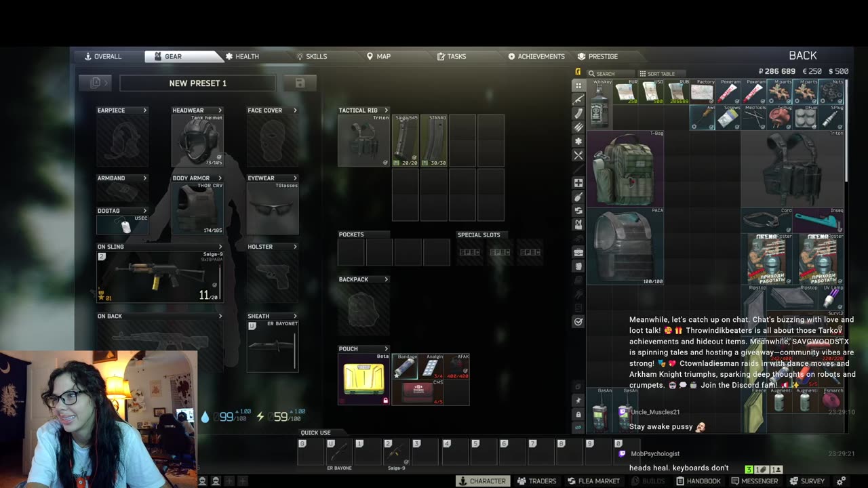Screen dimensions: 868x488
Task: Expand the EARPIECE slot arrow
Action: pos(144,110)
